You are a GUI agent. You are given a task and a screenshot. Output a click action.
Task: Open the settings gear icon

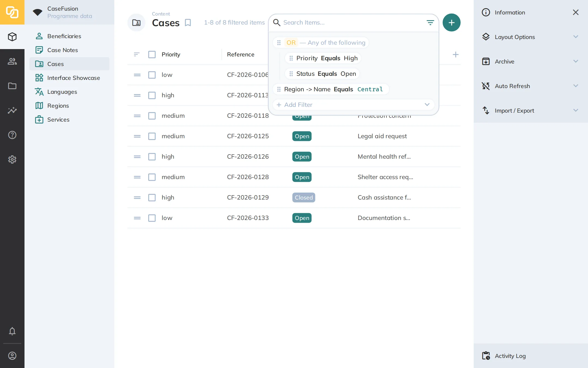12,159
